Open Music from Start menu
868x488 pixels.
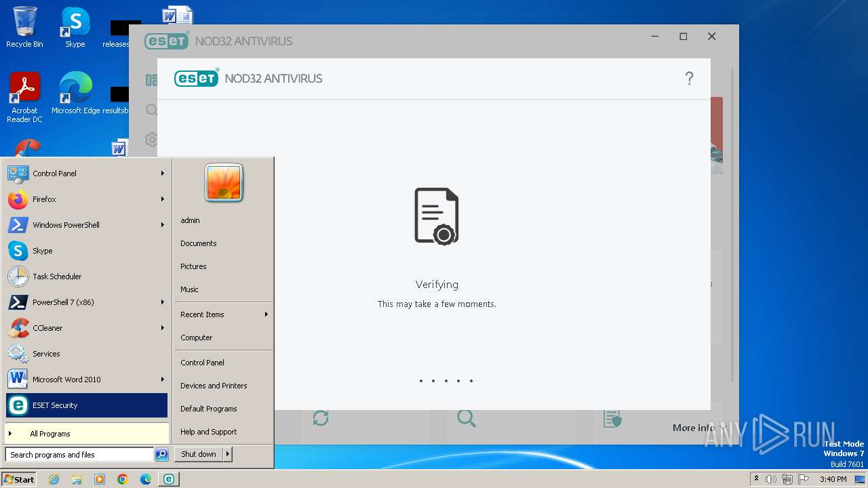(x=224, y=289)
